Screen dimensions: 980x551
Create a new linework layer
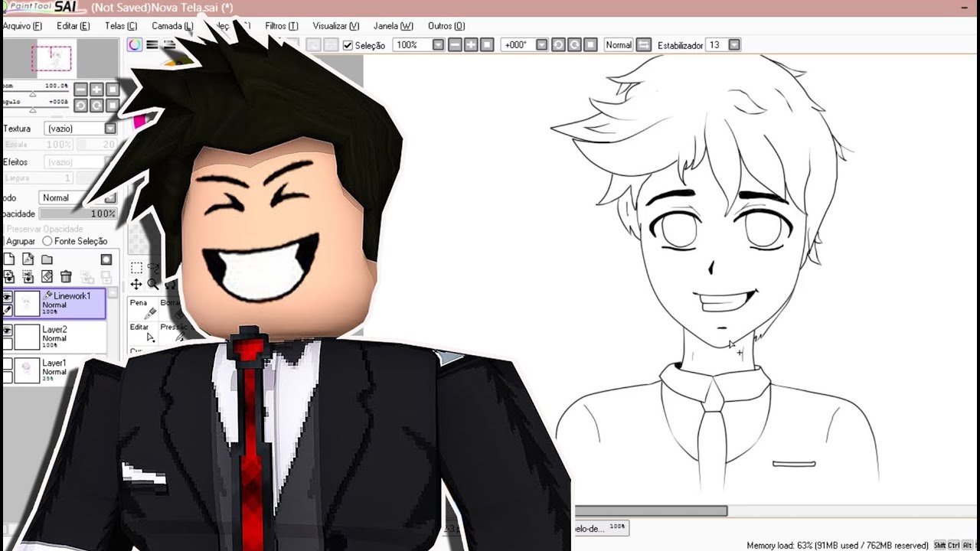(x=28, y=259)
